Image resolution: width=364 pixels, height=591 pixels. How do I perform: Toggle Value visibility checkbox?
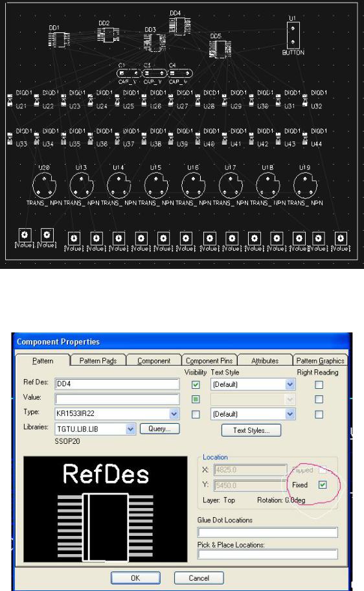coord(196,399)
